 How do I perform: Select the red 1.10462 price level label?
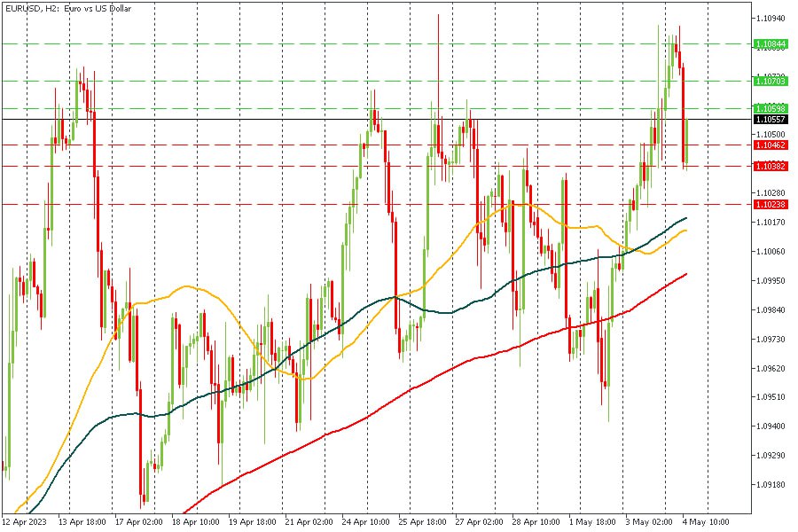[x=771, y=145]
